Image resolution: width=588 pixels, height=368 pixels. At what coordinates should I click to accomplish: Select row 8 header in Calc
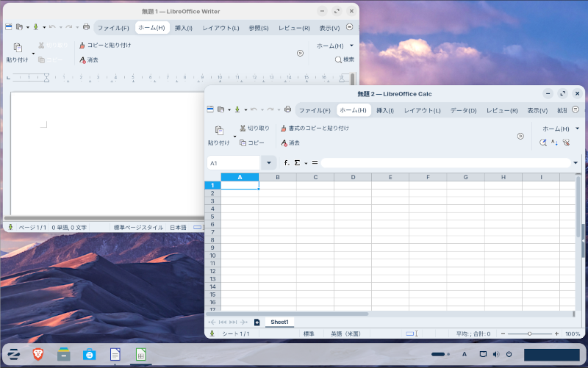tap(212, 240)
